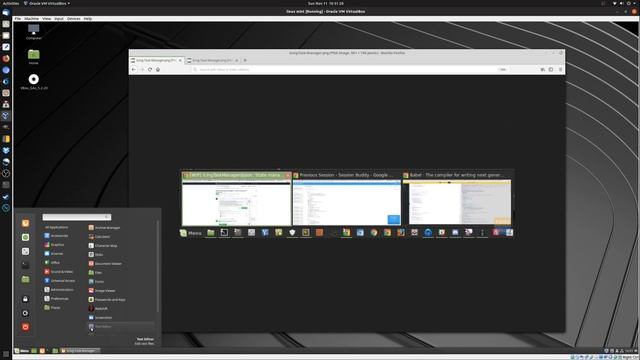Click the red Quit icon in menu
The width and height of the screenshot is (640, 360).
(x=25, y=327)
